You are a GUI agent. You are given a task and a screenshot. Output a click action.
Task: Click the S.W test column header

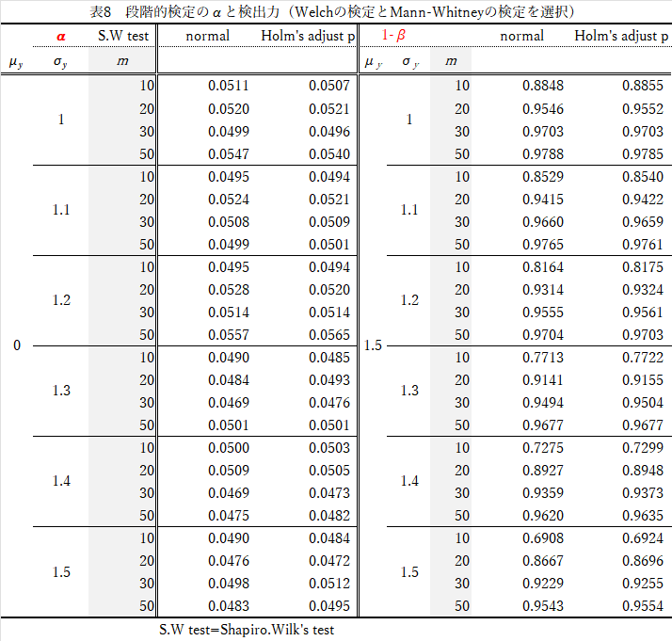(123, 36)
